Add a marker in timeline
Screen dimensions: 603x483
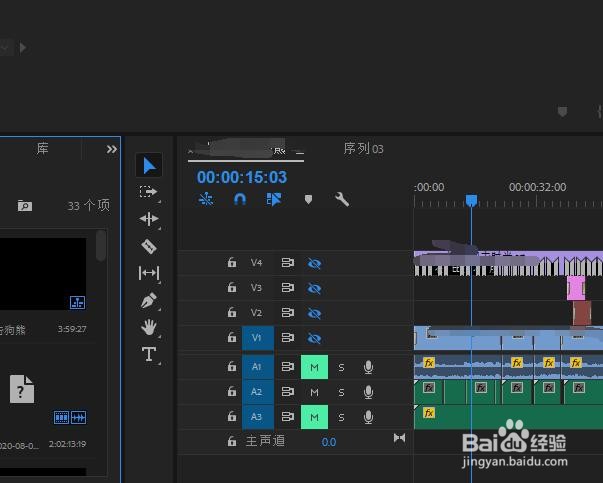(308, 199)
